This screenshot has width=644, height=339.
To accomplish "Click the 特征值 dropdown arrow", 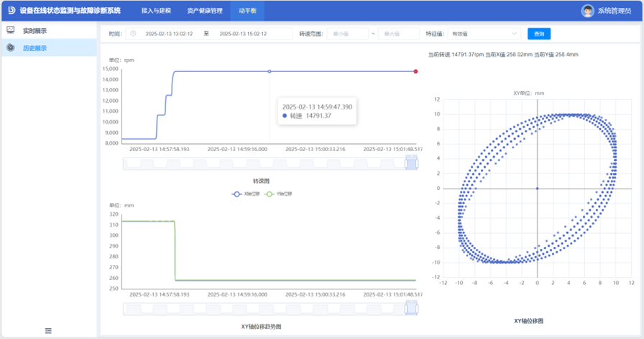I will coord(514,34).
